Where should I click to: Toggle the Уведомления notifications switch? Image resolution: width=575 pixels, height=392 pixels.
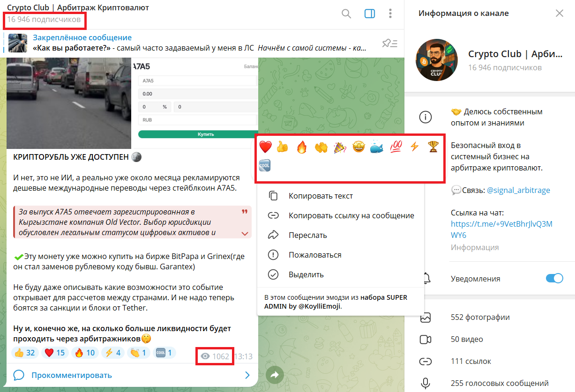554,279
